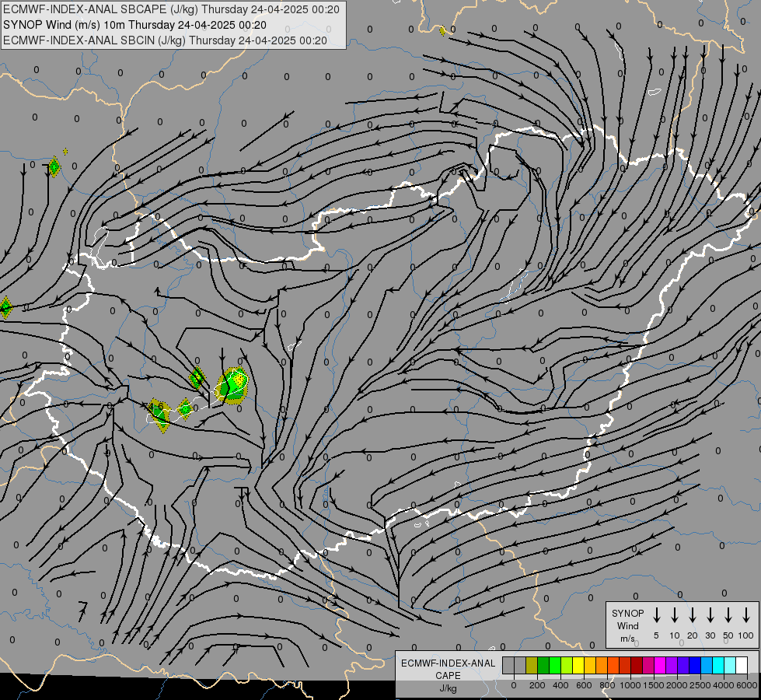Viewport: 761px width, 700px height.
Task: Select the dark red swatch after 1000
Action: pos(637,666)
